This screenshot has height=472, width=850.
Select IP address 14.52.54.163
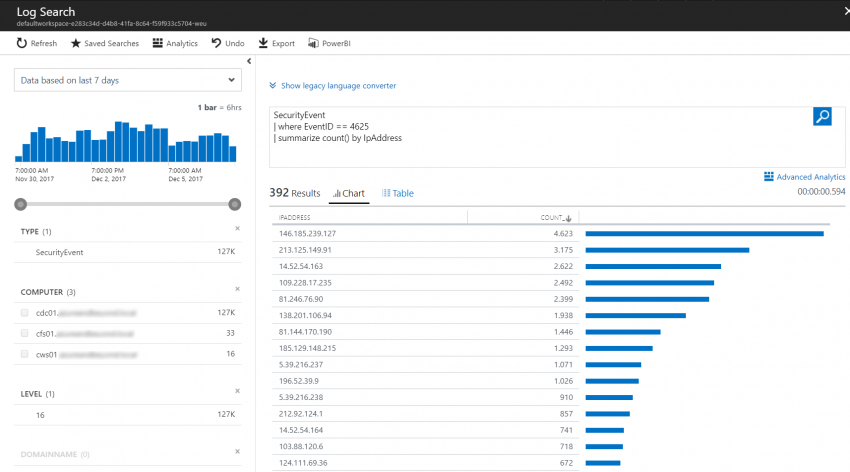tap(300, 266)
